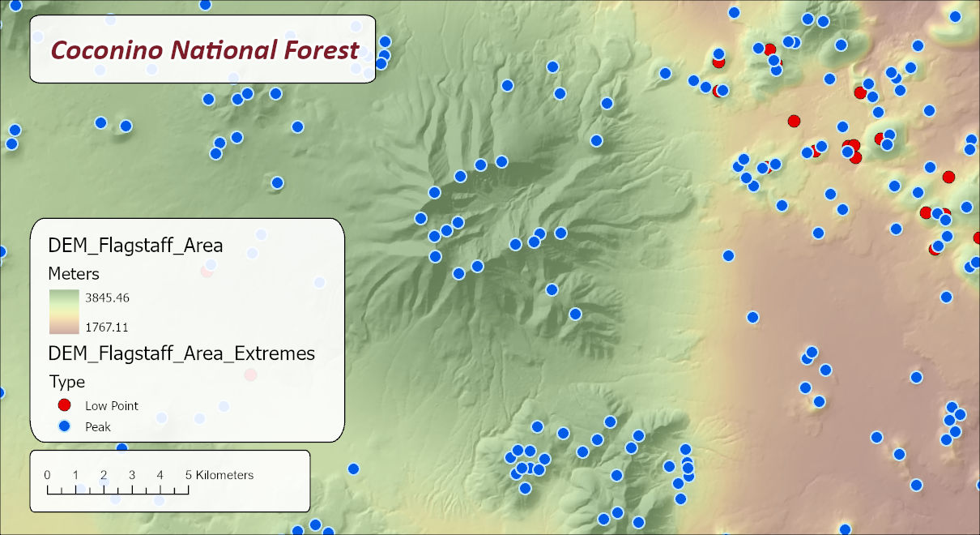Click the 1767.11 minimum elevation value

[x=107, y=327]
